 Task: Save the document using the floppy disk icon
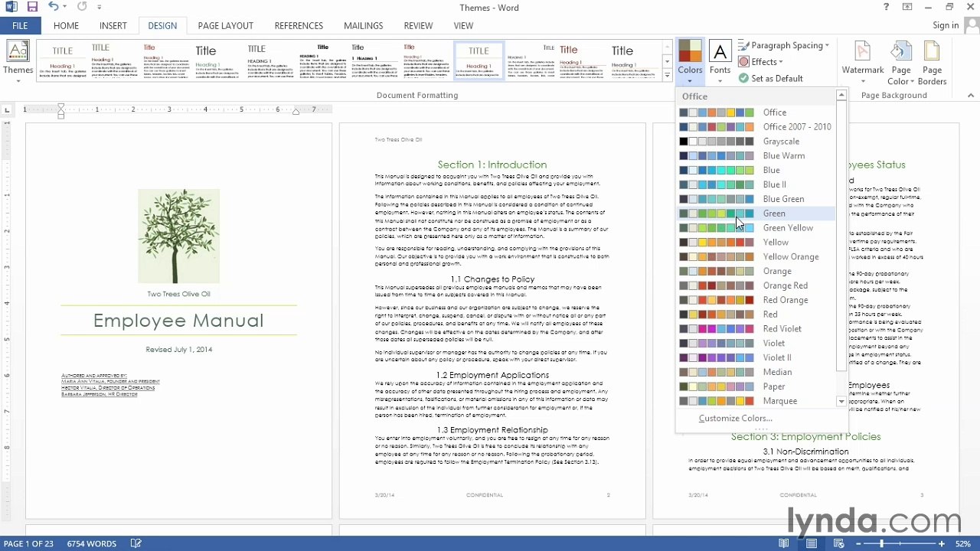point(32,8)
